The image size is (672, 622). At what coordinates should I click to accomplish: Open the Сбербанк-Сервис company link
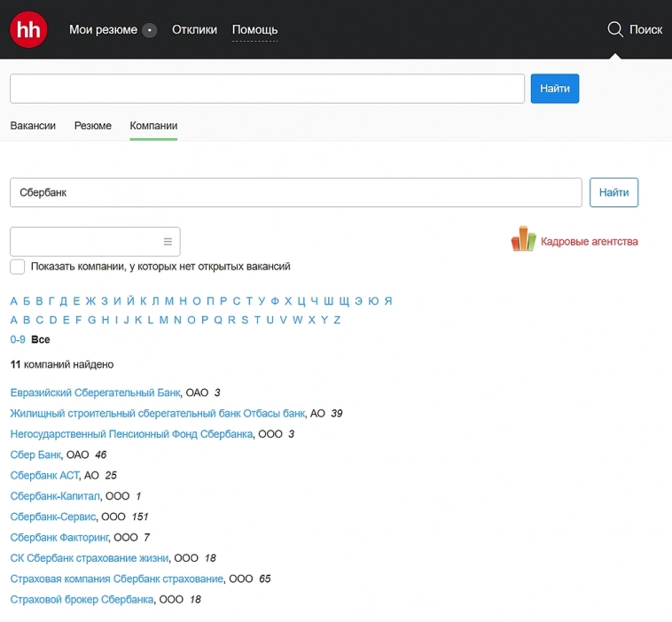coord(53,517)
